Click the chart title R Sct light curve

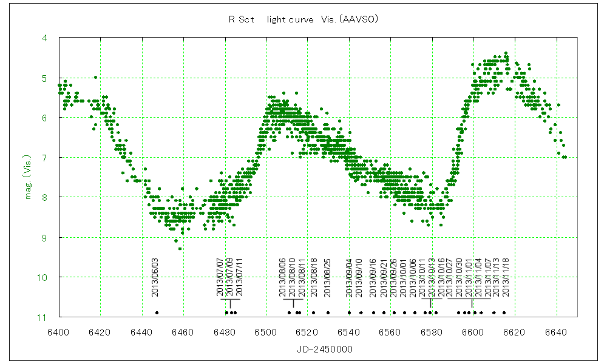pyautogui.click(x=303, y=19)
